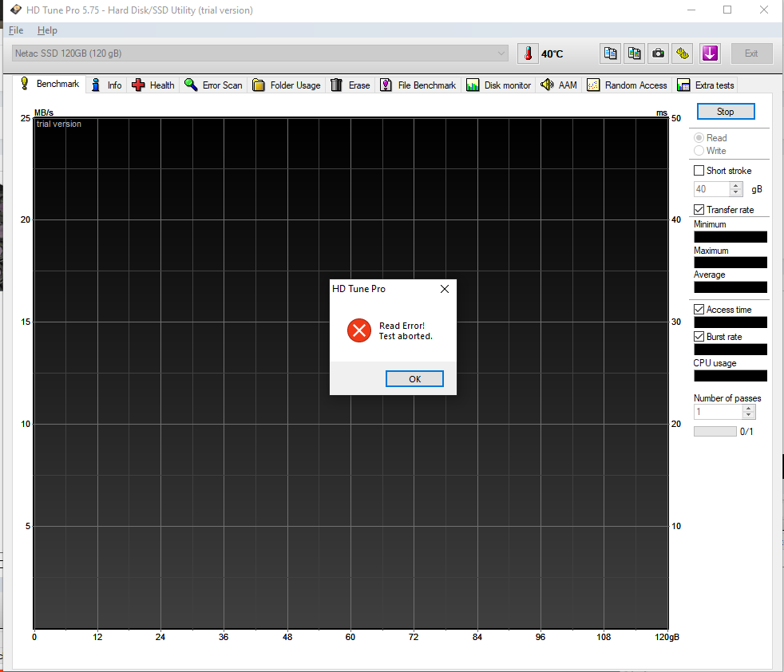Viewport: 784px width, 672px height.
Task: Switch to the Disk monitor tab
Action: click(x=498, y=85)
